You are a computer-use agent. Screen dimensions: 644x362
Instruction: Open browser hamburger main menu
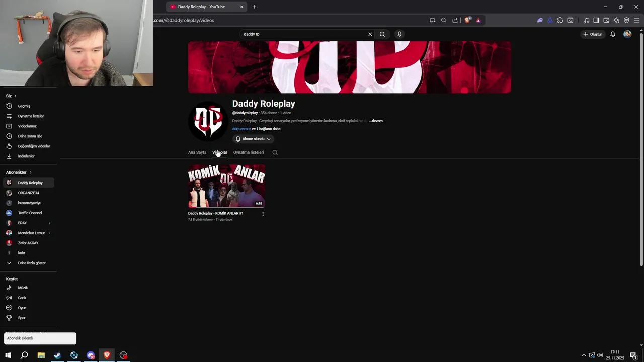[636, 20]
